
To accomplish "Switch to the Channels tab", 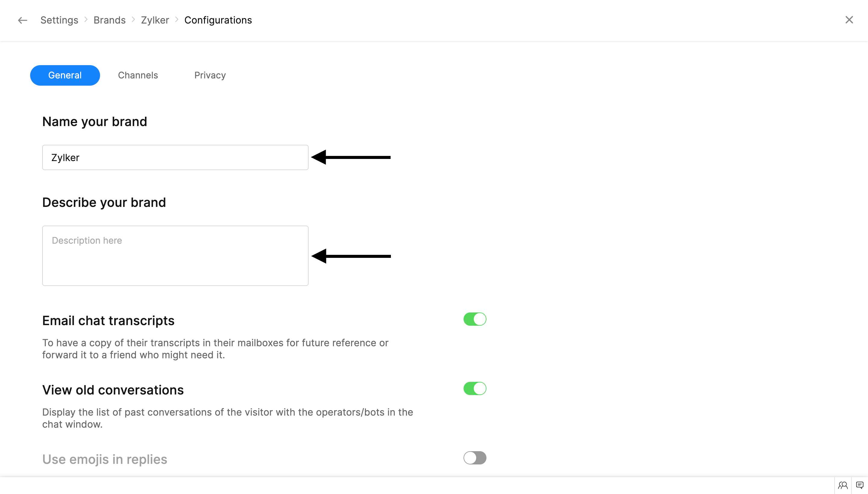I will click(138, 75).
